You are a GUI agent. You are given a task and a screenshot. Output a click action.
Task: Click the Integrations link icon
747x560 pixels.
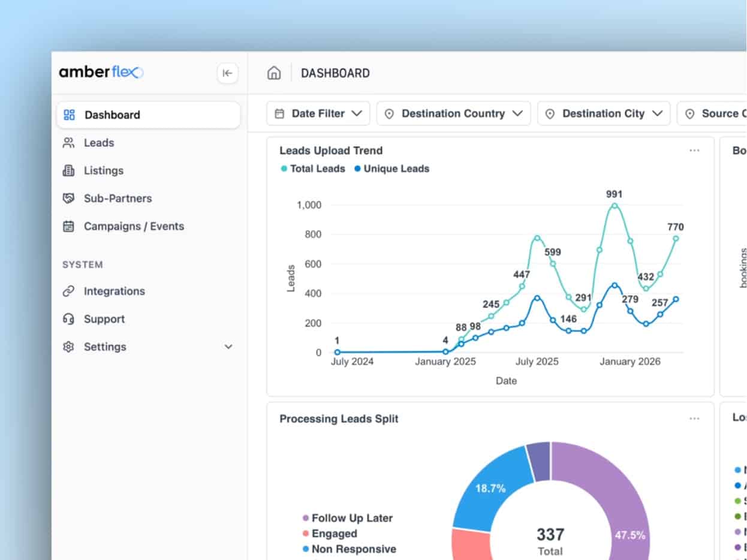[x=69, y=291]
